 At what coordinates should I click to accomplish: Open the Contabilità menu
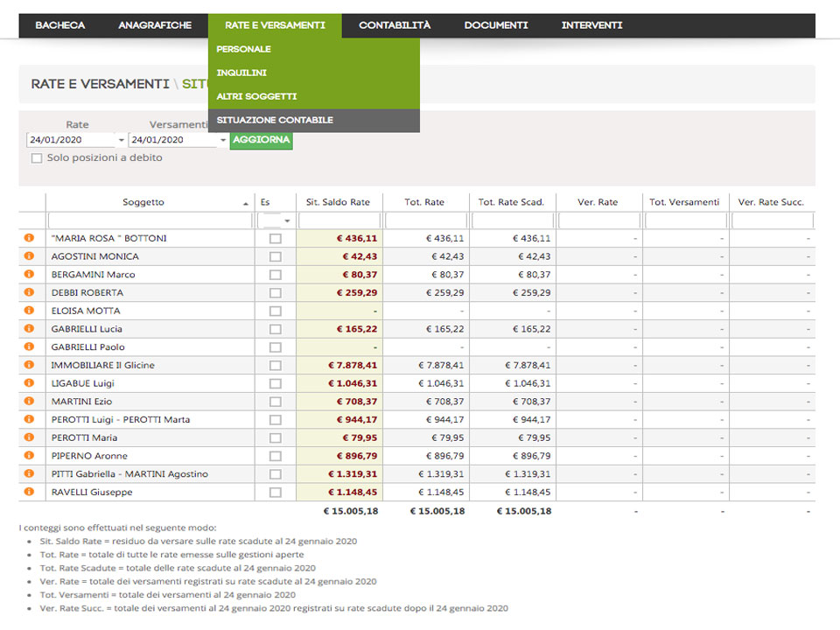pyautogui.click(x=395, y=25)
